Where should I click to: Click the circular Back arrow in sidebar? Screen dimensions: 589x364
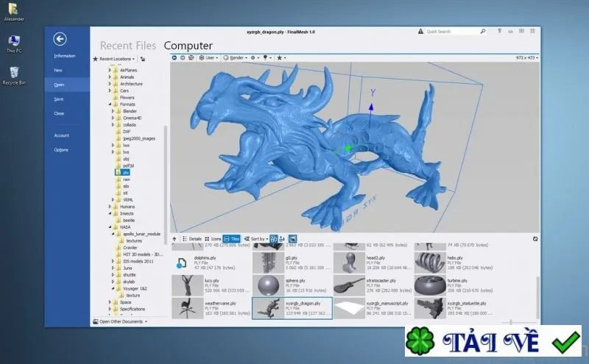tap(60, 39)
